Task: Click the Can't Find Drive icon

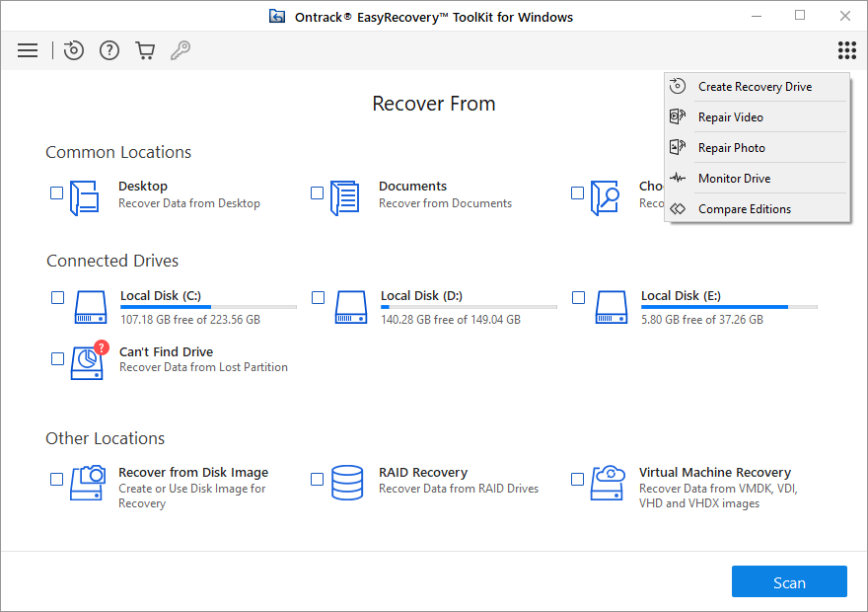Action: 89,360
